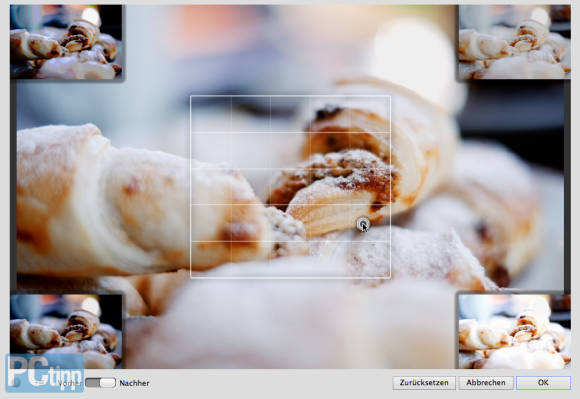Toggle the Vorher/Nachher switch
Viewport: 580px width, 399px height.
coord(101,383)
